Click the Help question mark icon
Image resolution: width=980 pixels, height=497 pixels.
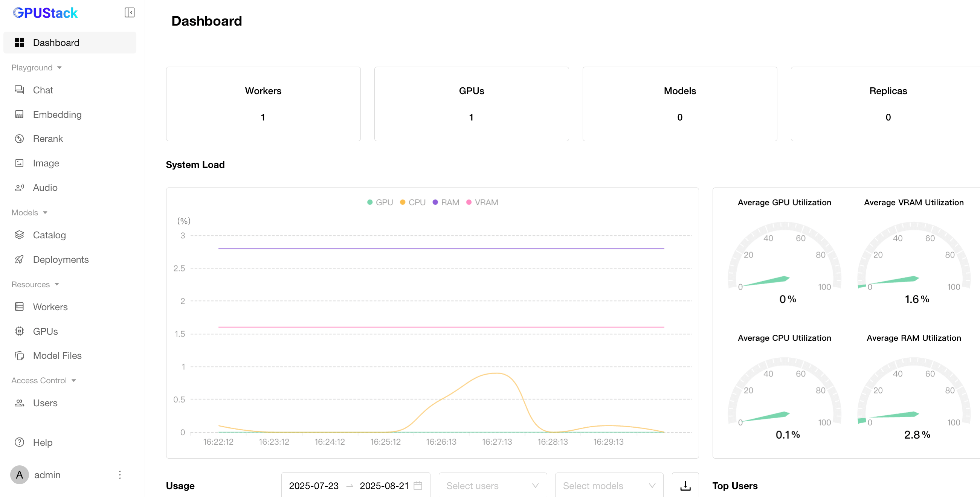[x=19, y=442]
